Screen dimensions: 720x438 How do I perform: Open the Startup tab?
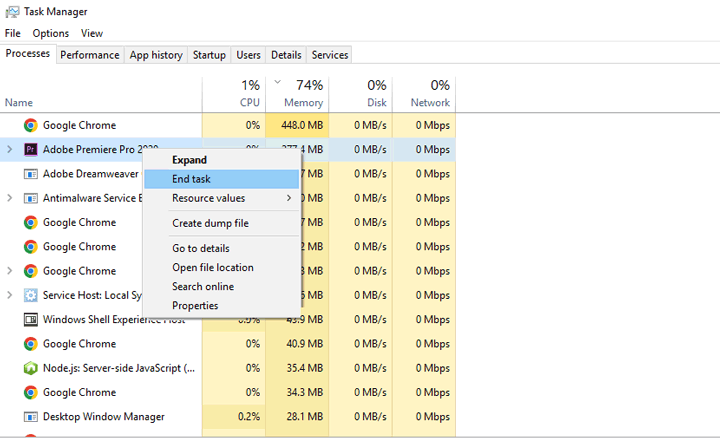209,55
